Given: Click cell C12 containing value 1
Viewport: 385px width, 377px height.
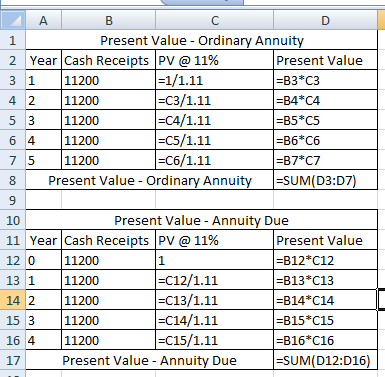Looking at the screenshot, I should [215, 260].
